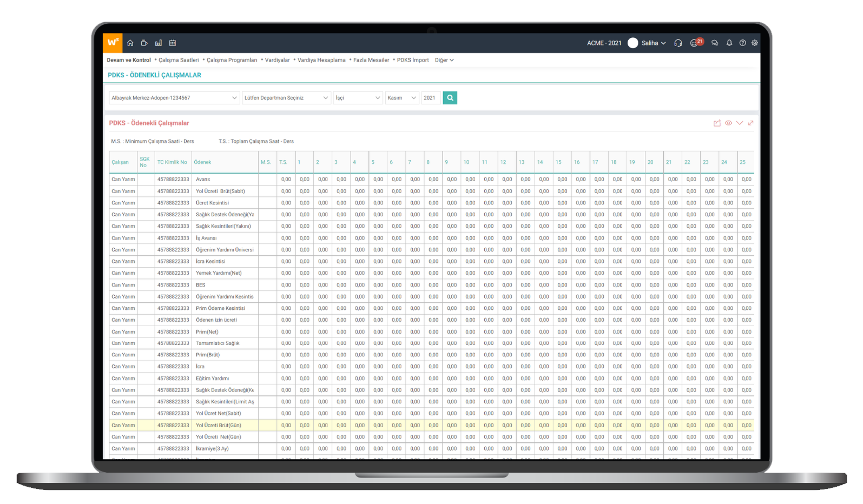
Task: Open the coffee cup icon
Action: (144, 43)
